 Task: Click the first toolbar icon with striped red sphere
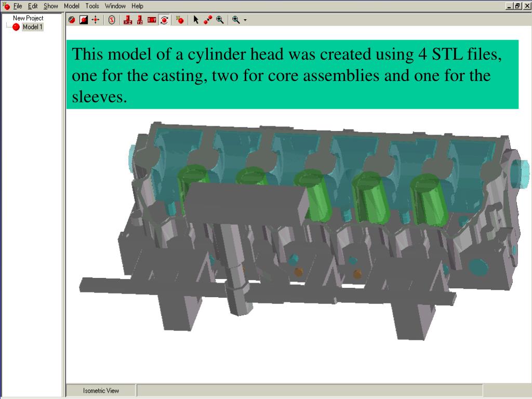pyautogui.click(x=72, y=20)
